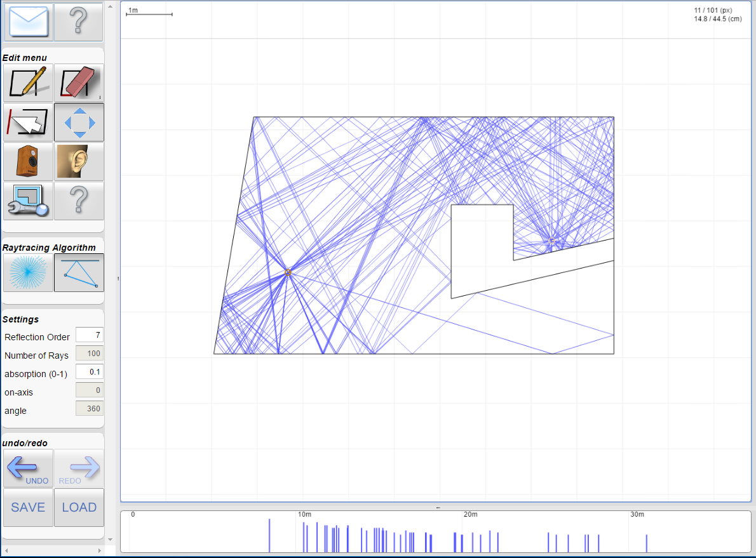Change the absorption (0-1) value
This screenshot has height=558, width=756.
tap(89, 371)
